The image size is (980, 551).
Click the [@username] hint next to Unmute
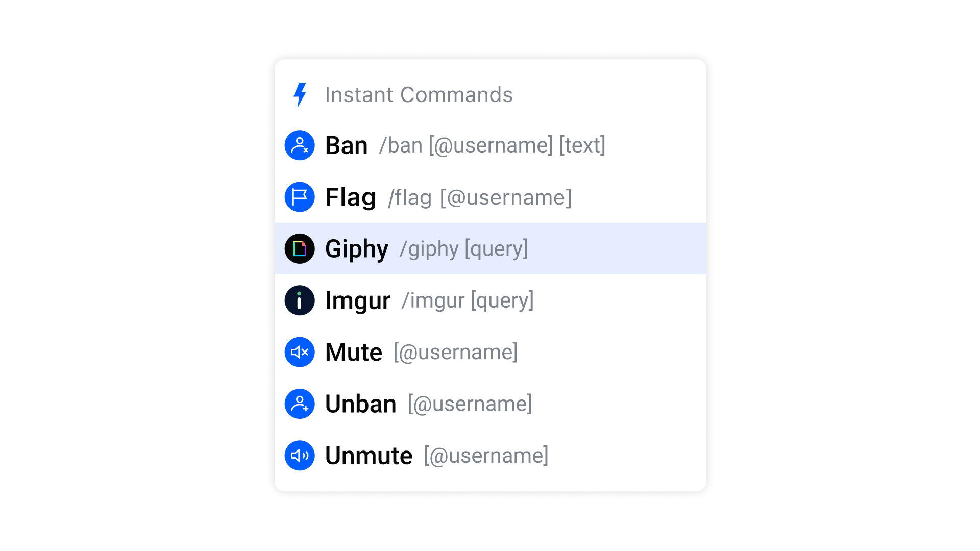tap(485, 456)
